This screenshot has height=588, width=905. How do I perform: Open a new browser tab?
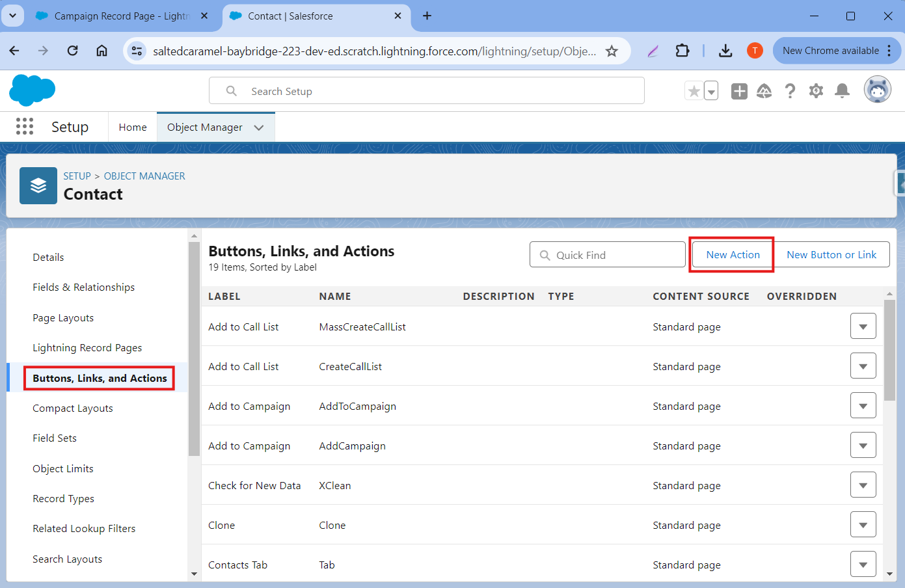(x=427, y=16)
